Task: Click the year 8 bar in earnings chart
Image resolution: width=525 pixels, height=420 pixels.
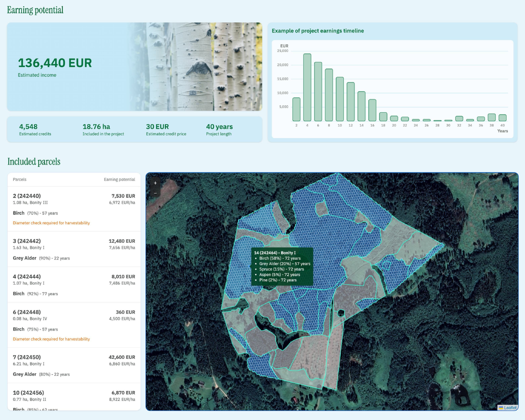Action: coord(329,95)
